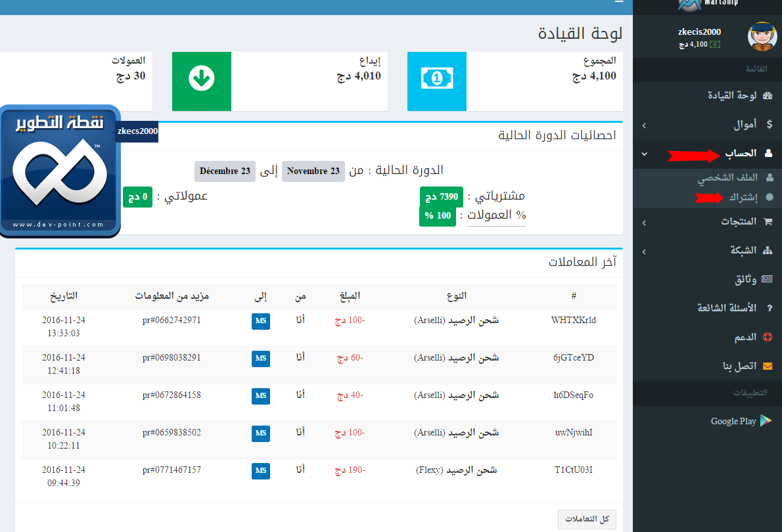This screenshot has width=782, height=532.
Task: Open the الدعم menu item
Action: tap(708, 337)
